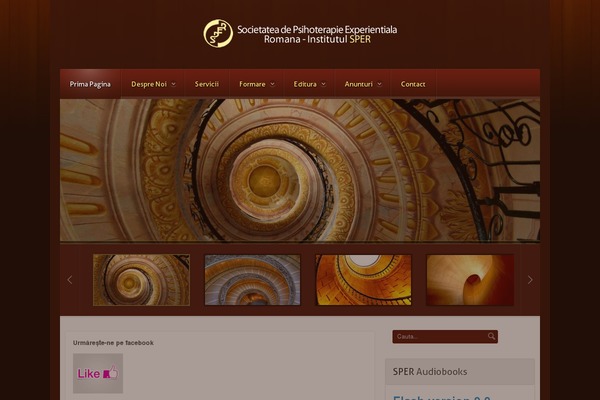
Task: Select the second grey-blue spiral staircase thumbnail
Action: point(253,280)
